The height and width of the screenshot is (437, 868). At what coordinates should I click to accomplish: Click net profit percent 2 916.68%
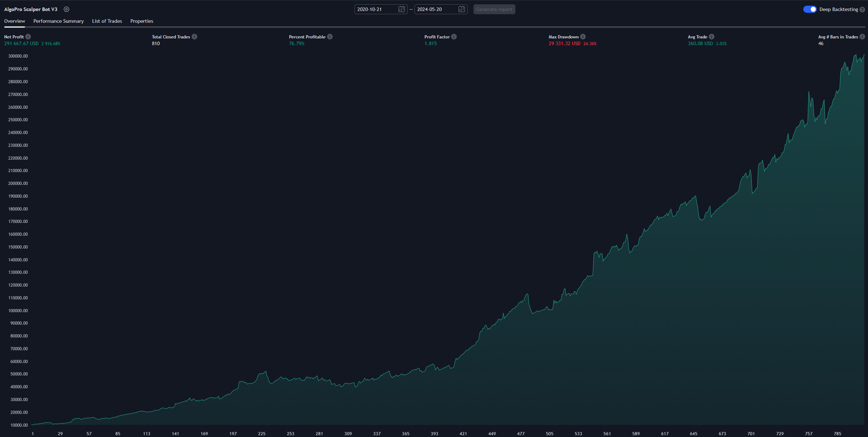pos(51,44)
